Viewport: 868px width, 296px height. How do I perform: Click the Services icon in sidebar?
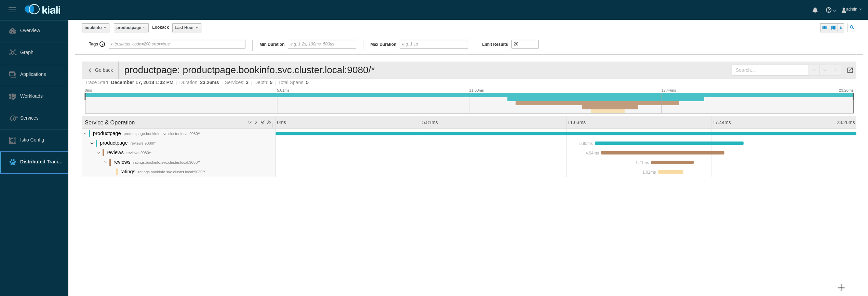(x=13, y=118)
